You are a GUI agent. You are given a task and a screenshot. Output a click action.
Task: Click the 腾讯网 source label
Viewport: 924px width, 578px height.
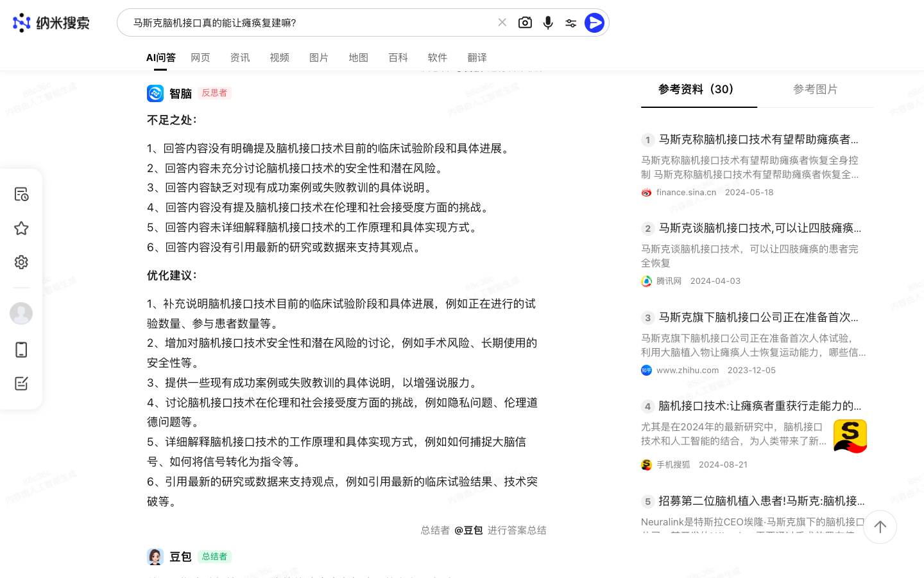[669, 281]
